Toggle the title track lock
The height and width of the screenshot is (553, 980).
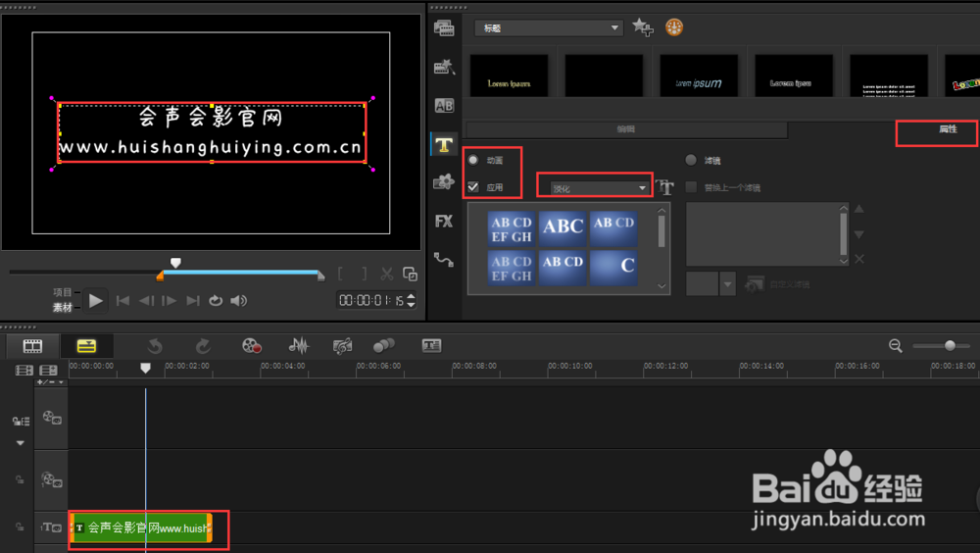pyautogui.click(x=20, y=528)
